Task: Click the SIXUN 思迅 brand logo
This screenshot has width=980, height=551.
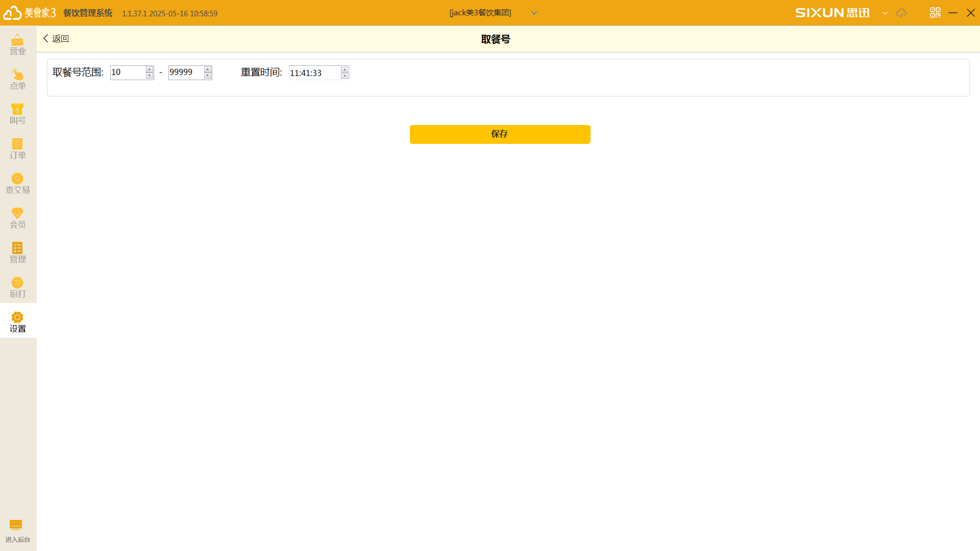Action: pos(832,13)
